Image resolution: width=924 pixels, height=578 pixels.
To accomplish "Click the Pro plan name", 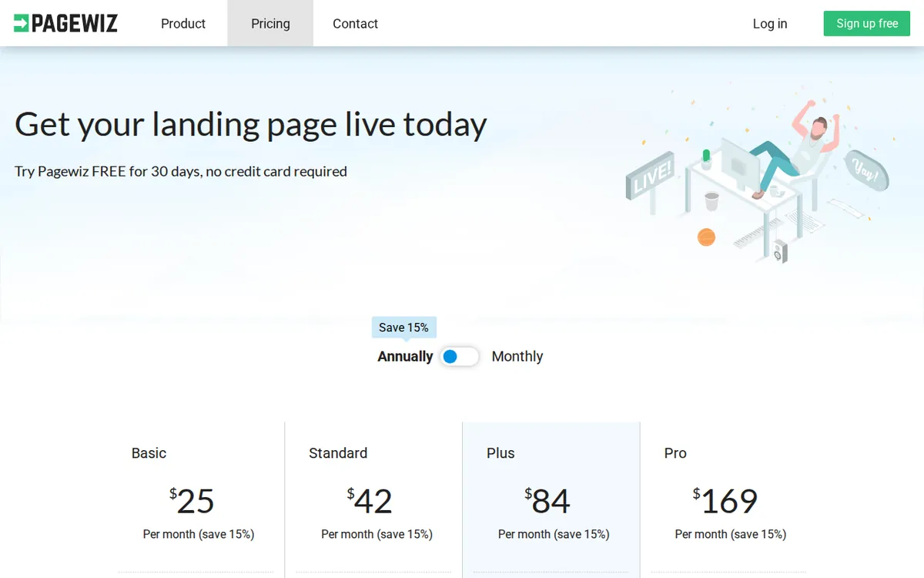I will (675, 453).
